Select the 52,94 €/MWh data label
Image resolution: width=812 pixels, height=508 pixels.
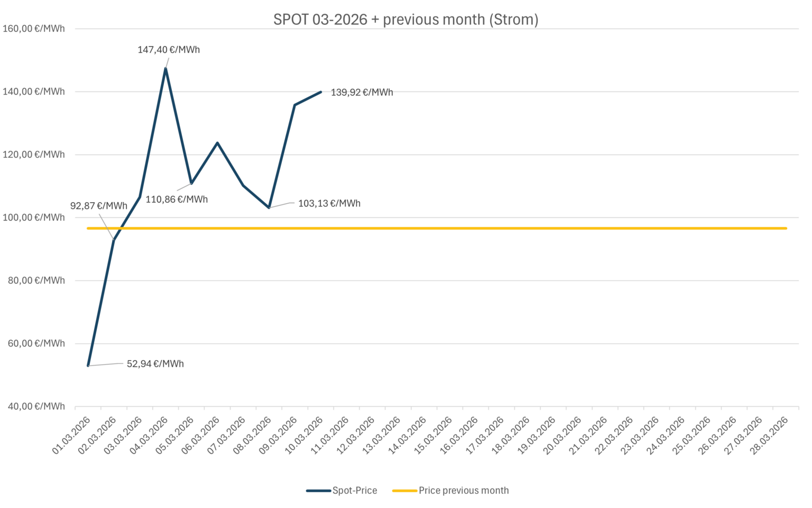tap(155, 364)
